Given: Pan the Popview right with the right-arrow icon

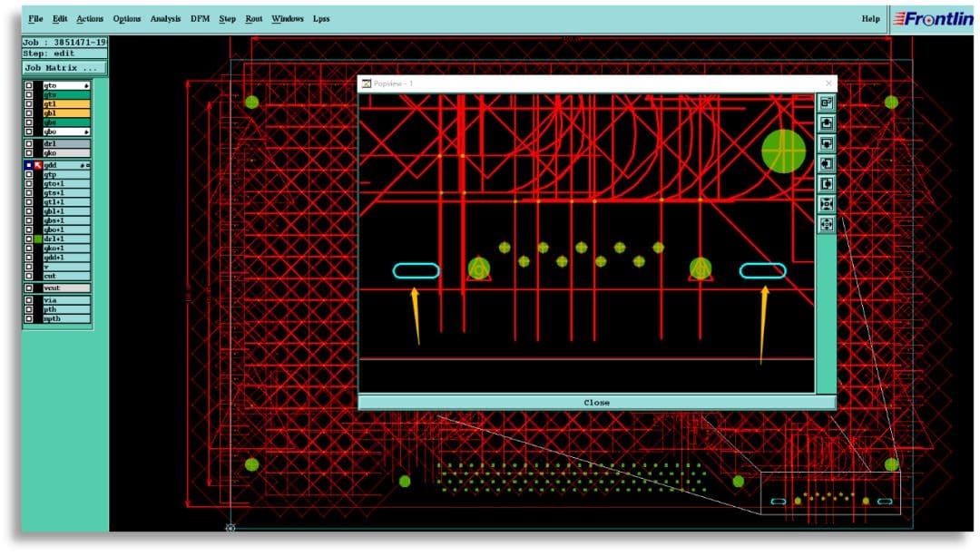Looking at the screenshot, I should 827,183.
